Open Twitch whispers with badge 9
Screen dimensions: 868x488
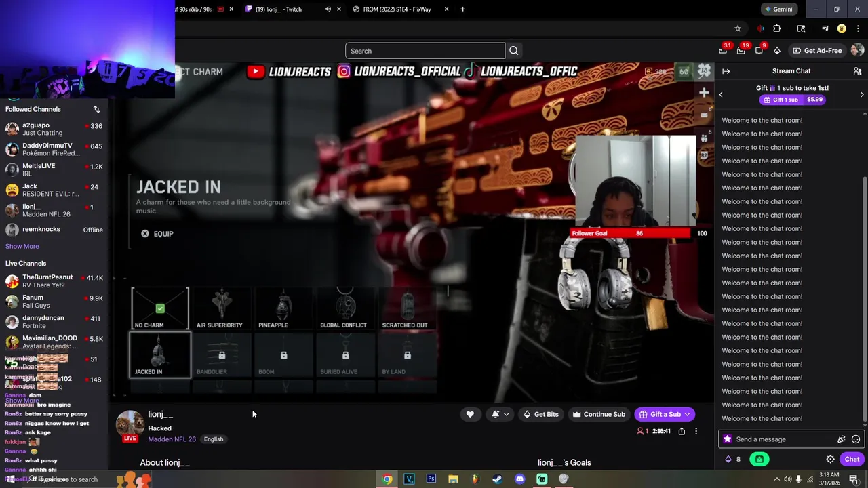click(759, 50)
